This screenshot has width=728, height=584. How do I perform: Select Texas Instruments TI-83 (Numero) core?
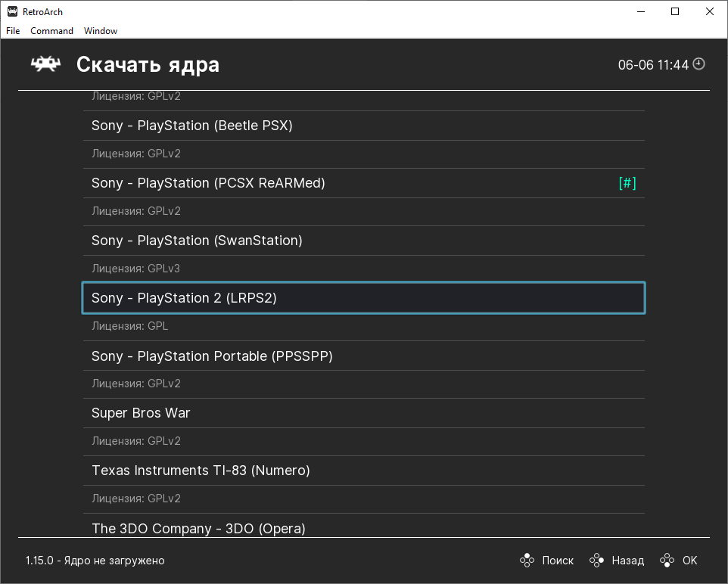(x=364, y=471)
